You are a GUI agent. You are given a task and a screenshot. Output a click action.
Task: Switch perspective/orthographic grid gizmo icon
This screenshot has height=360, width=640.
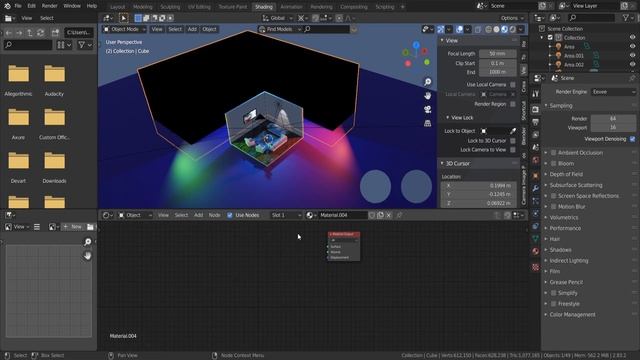coord(427,123)
